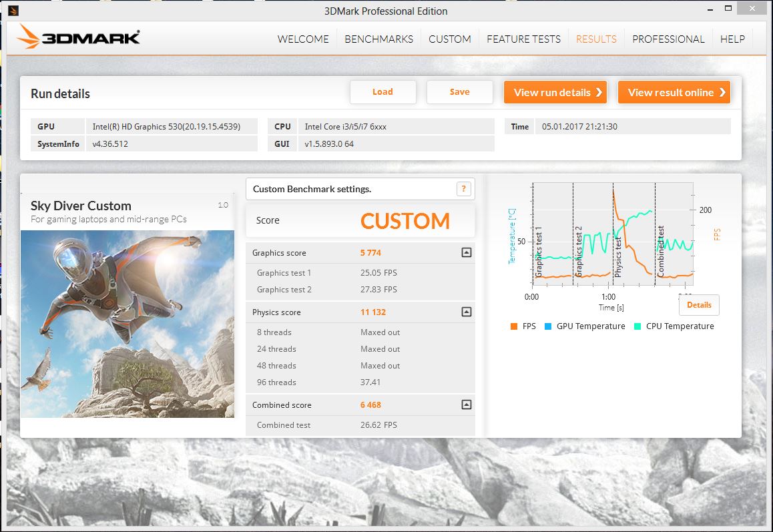The height and width of the screenshot is (532, 773).
Task: Click the performance monitoring chart
Action: [x=613, y=234]
